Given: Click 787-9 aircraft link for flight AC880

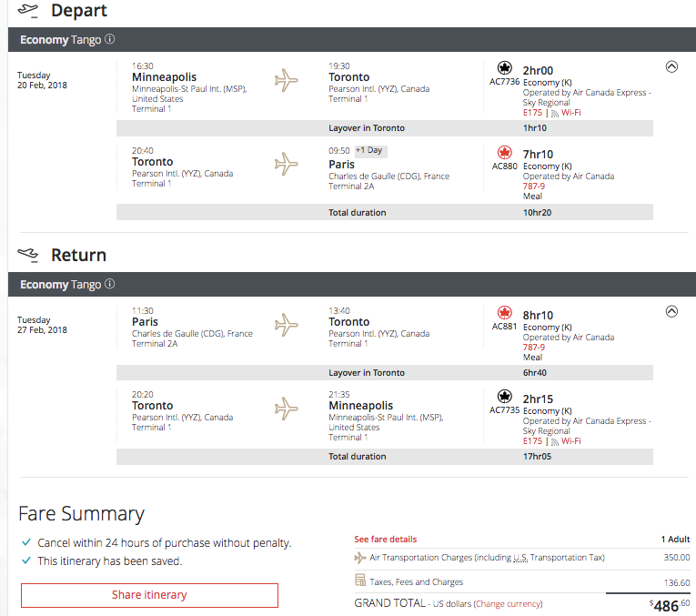Looking at the screenshot, I should coord(534,187).
